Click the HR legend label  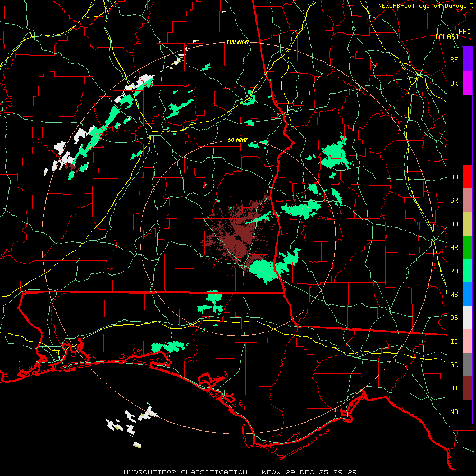[454, 248]
